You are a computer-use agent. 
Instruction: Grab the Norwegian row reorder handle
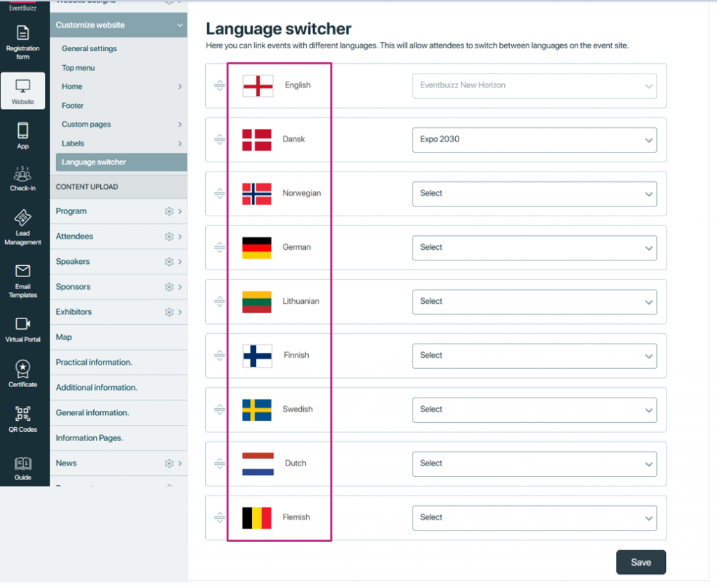tap(219, 193)
